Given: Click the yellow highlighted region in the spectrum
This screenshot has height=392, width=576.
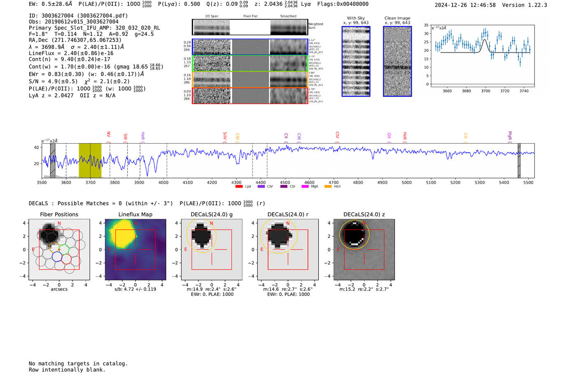Looking at the screenshot, I should click(x=90, y=160).
